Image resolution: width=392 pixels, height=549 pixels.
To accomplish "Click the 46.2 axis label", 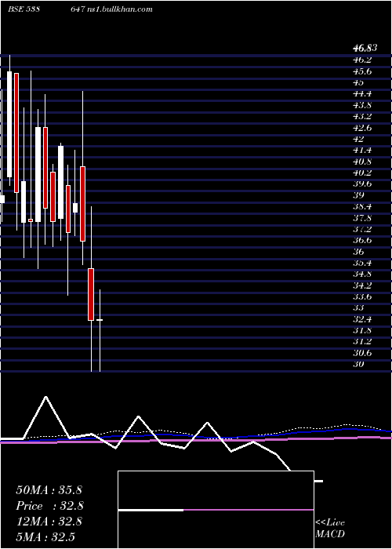I will click(x=362, y=60).
